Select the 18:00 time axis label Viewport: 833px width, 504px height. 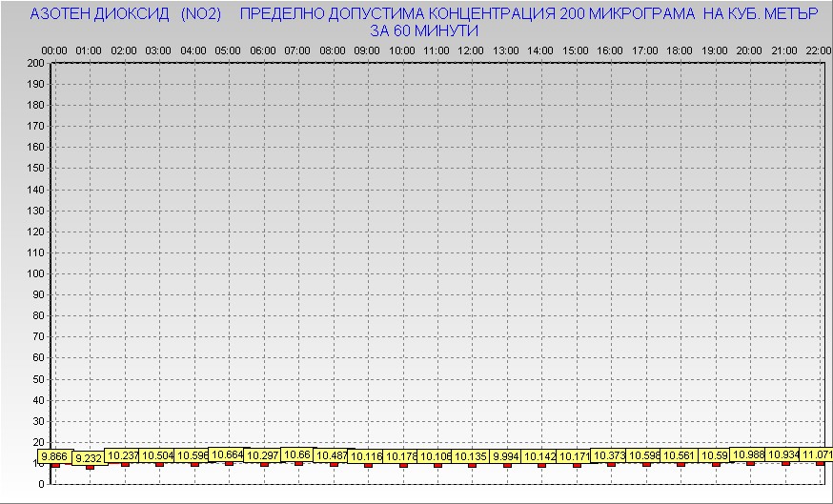pyautogui.click(x=680, y=50)
